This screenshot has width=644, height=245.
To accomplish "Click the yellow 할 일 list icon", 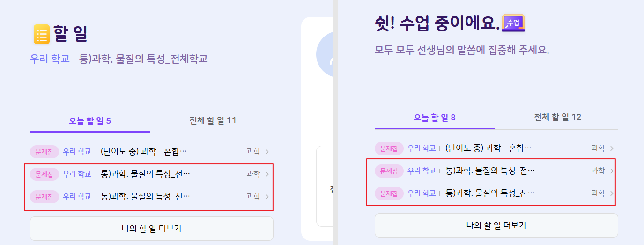I will (41, 34).
